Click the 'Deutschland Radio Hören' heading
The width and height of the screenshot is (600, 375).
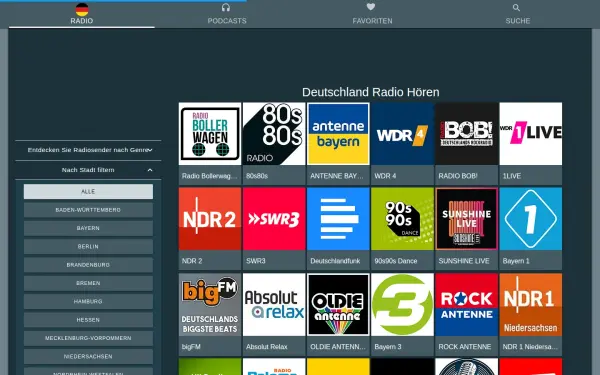point(370,92)
